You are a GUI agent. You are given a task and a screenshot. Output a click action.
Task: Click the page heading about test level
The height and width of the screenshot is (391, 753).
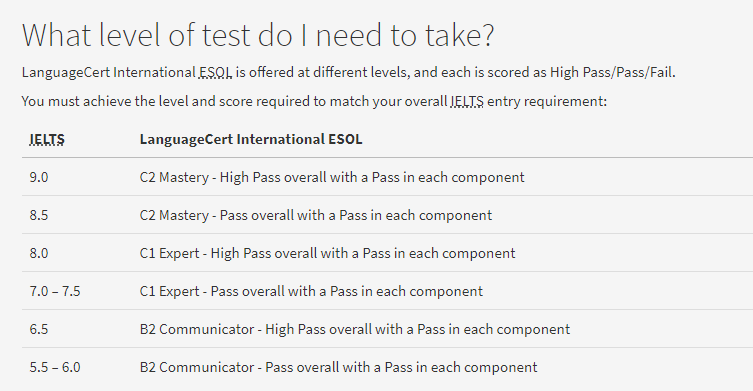(258, 35)
